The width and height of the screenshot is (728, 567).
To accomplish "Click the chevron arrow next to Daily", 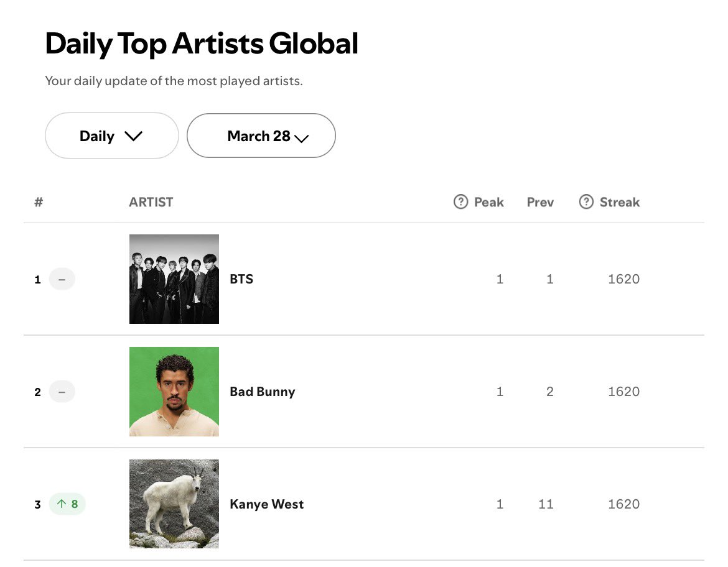I will coord(134,137).
